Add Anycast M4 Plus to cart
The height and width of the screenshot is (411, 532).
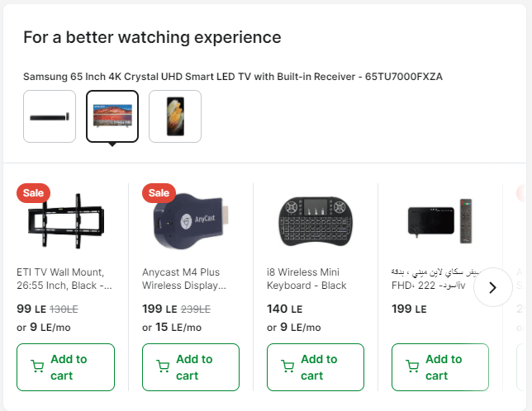pyautogui.click(x=191, y=366)
